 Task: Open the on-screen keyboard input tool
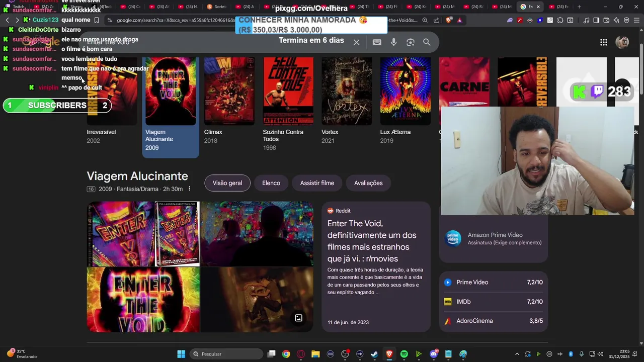point(377,42)
